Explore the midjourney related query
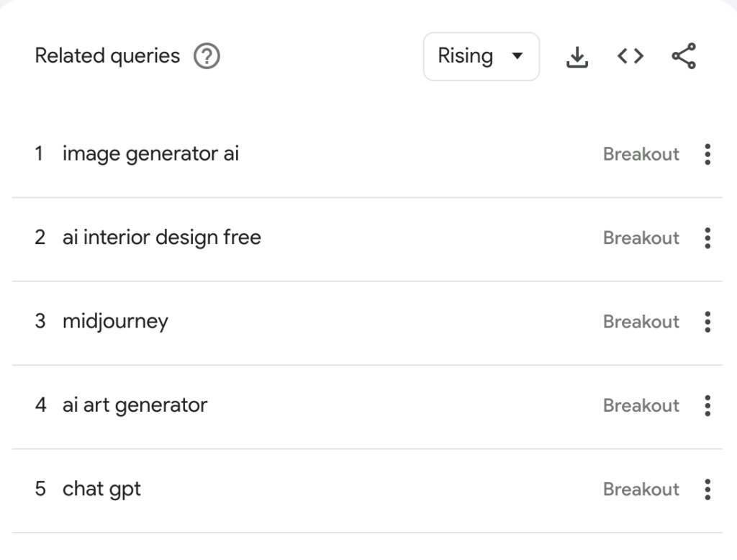Viewport: 737px width, 560px height. pos(115,321)
